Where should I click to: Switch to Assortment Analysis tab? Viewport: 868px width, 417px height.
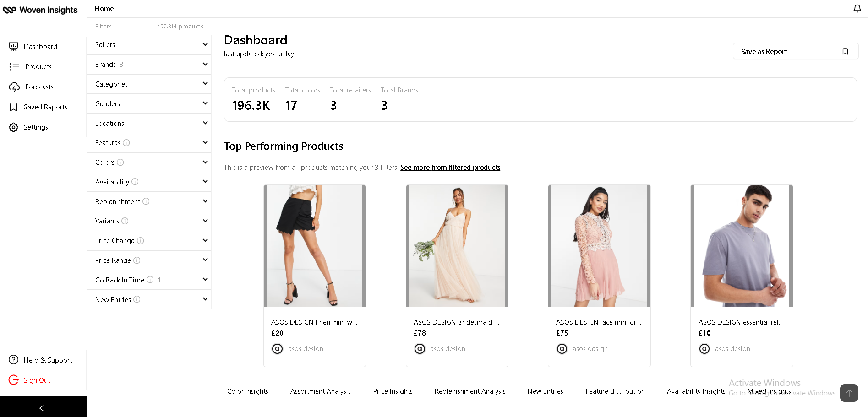(321, 391)
